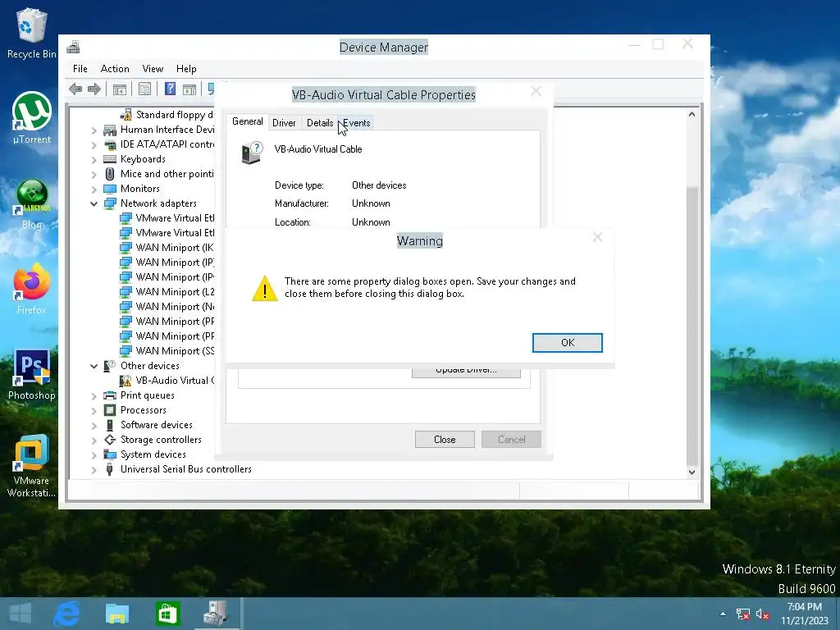Image resolution: width=840 pixels, height=630 pixels.
Task: Click OK in the Warning dialog
Action: 568,343
